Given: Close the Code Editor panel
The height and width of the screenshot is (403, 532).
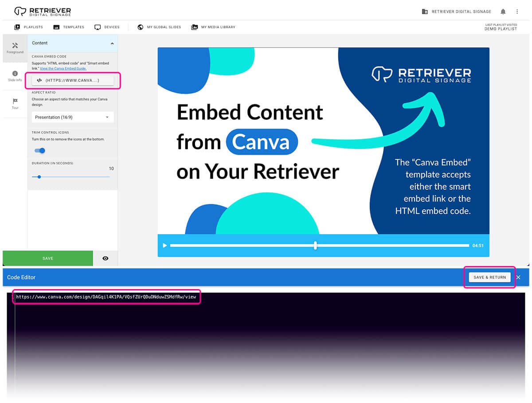Looking at the screenshot, I should pyautogui.click(x=518, y=277).
